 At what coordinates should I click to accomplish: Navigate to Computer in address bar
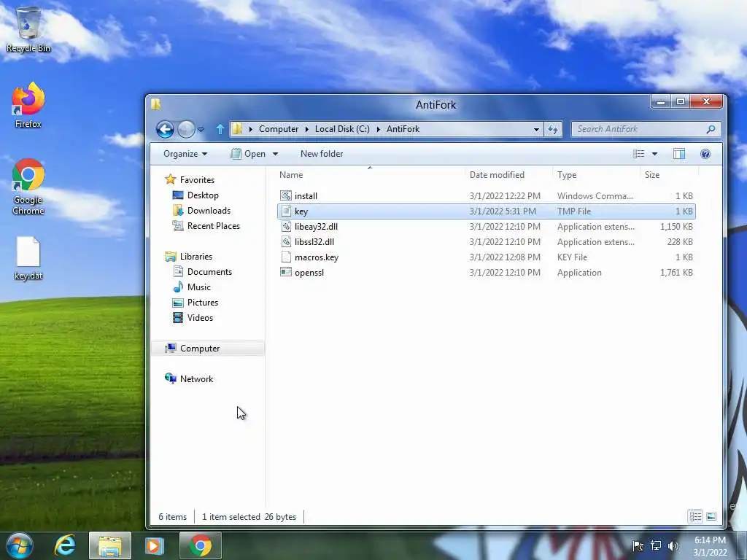click(279, 129)
